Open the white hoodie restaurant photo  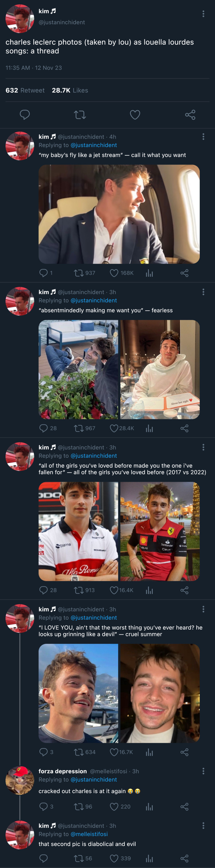[x=160, y=369]
